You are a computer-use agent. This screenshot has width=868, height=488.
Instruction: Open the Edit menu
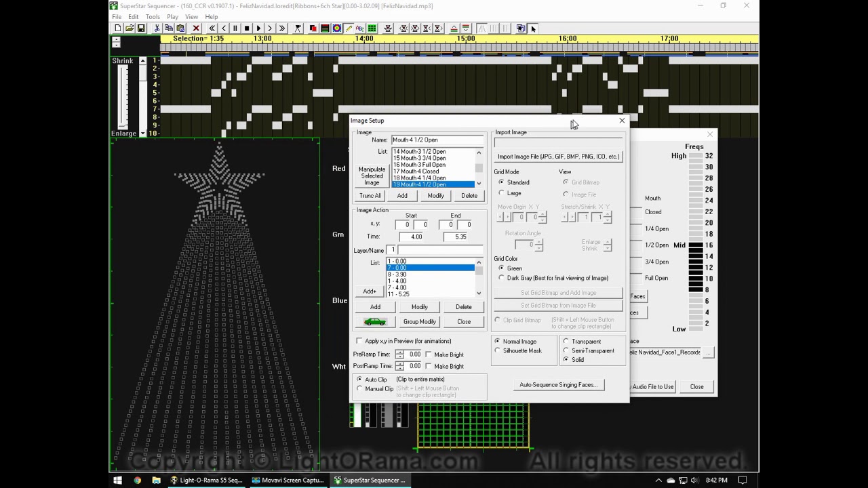pos(133,17)
